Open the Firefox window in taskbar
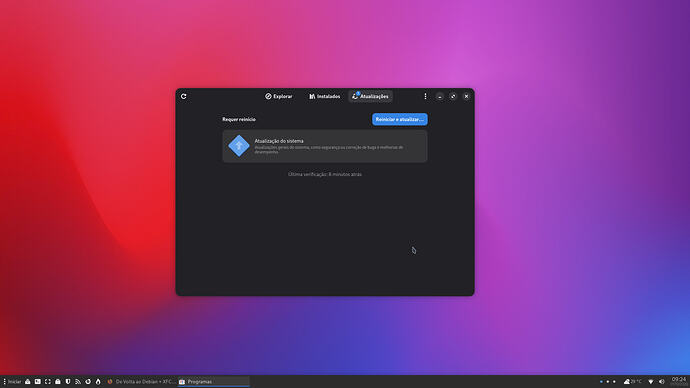The image size is (690, 388). tap(141, 381)
